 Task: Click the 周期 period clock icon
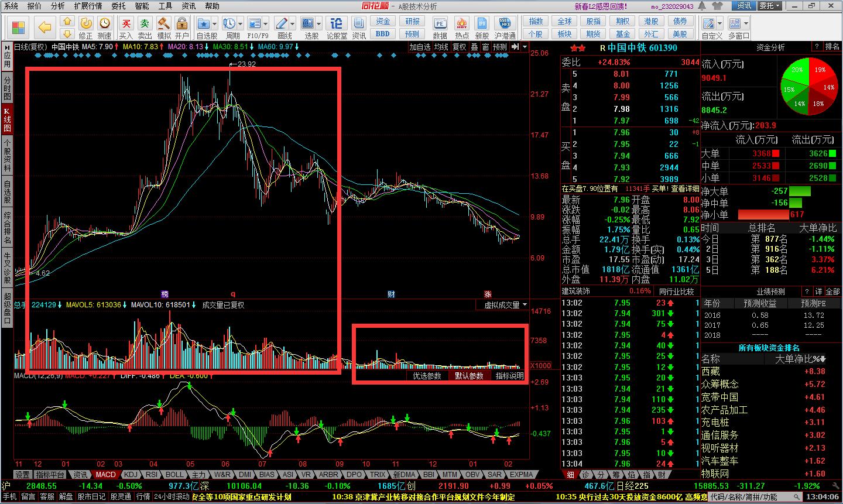[229, 23]
